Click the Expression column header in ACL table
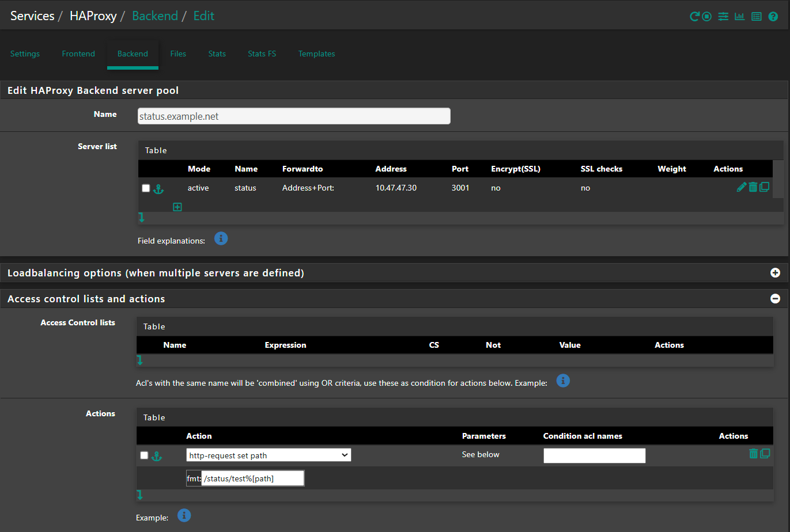Image resolution: width=790 pixels, height=532 pixels. click(x=285, y=345)
